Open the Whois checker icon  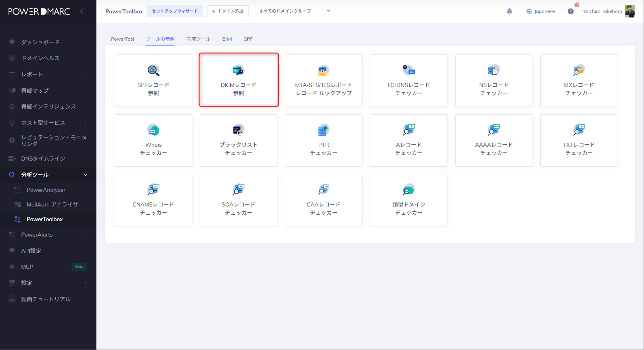tap(153, 130)
